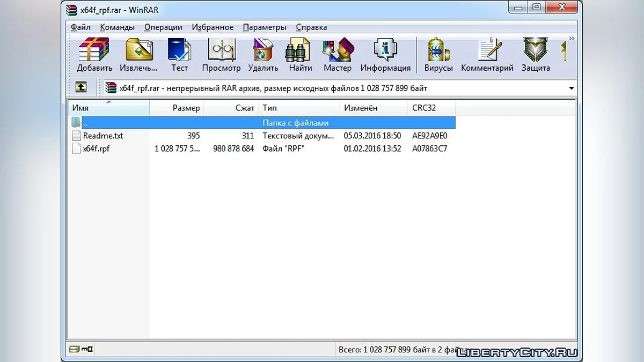Click the Readme.txt file icon
This screenshot has width=644, height=362.
pos(76,136)
